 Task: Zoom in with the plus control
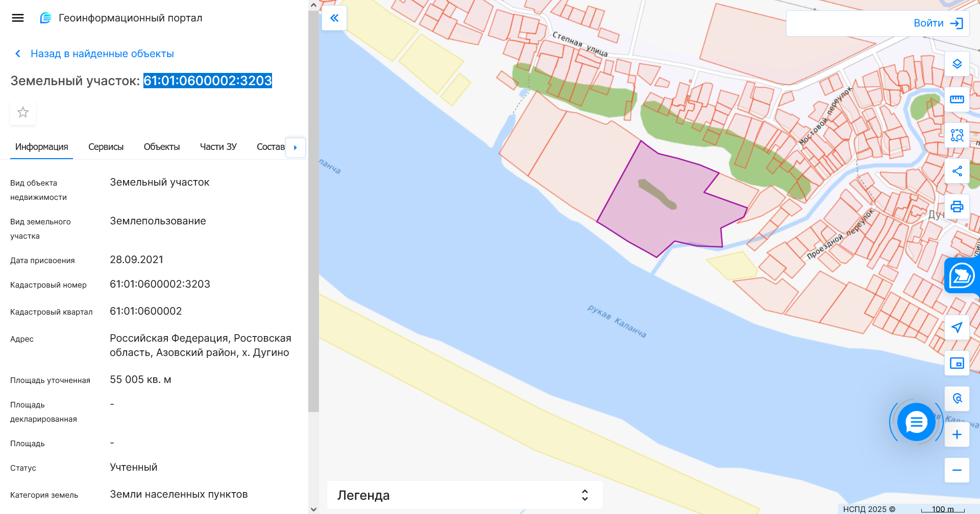[x=958, y=434]
